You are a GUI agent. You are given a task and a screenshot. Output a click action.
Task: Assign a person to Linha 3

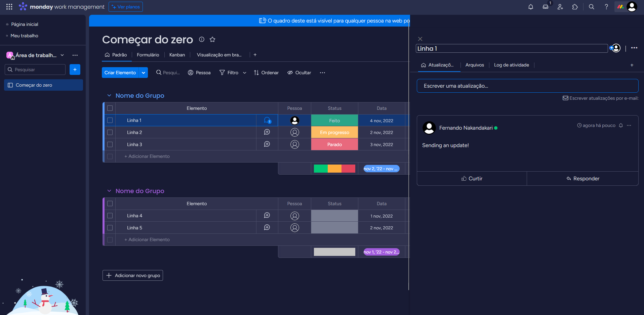pos(295,144)
